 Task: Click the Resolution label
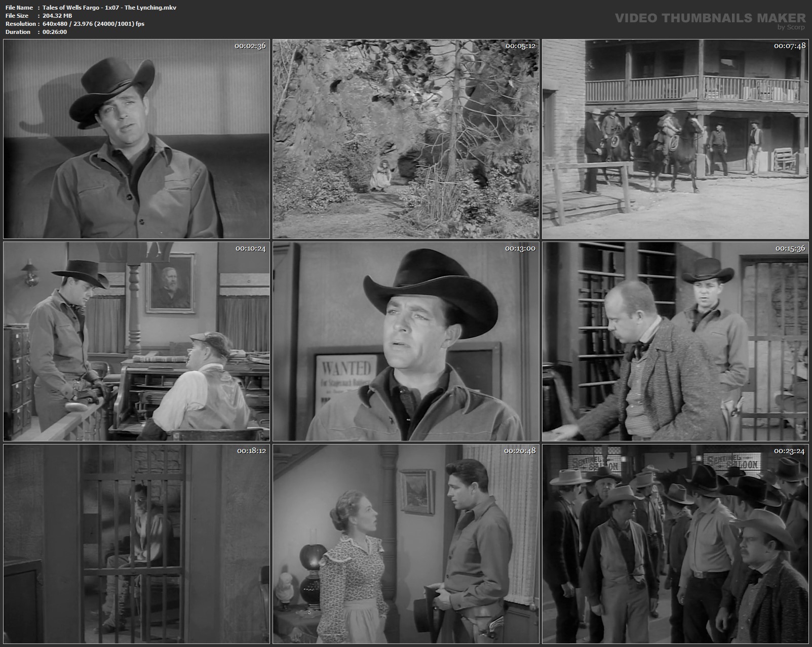21,24
